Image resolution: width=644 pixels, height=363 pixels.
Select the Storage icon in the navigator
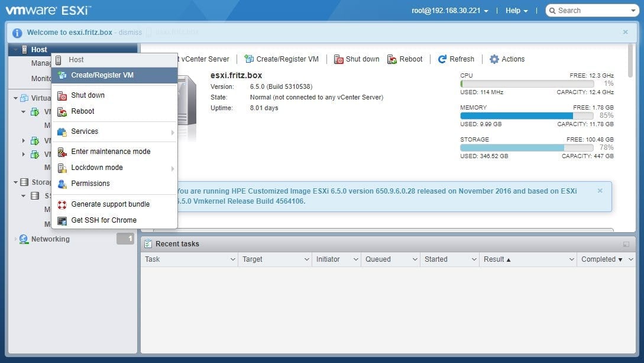(24, 182)
